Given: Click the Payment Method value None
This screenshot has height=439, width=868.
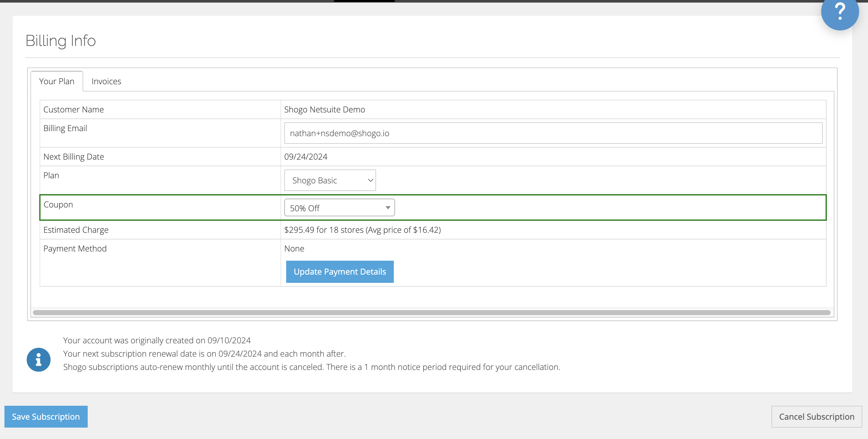Looking at the screenshot, I should [294, 249].
